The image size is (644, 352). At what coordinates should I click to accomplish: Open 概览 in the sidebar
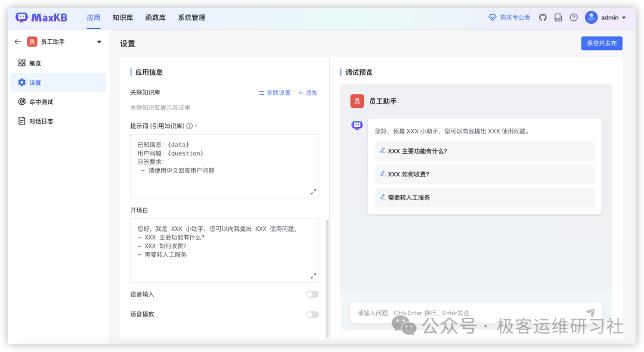pyautogui.click(x=58, y=63)
